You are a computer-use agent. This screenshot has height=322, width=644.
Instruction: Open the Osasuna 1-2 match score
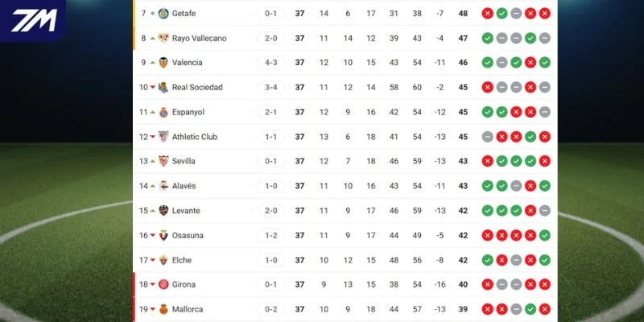(271, 235)
